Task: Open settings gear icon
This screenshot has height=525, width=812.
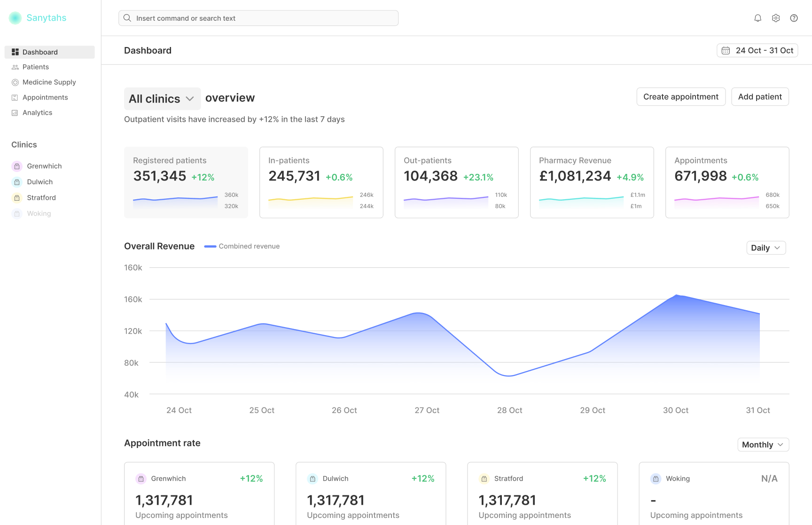Action: tap(776, 18)
